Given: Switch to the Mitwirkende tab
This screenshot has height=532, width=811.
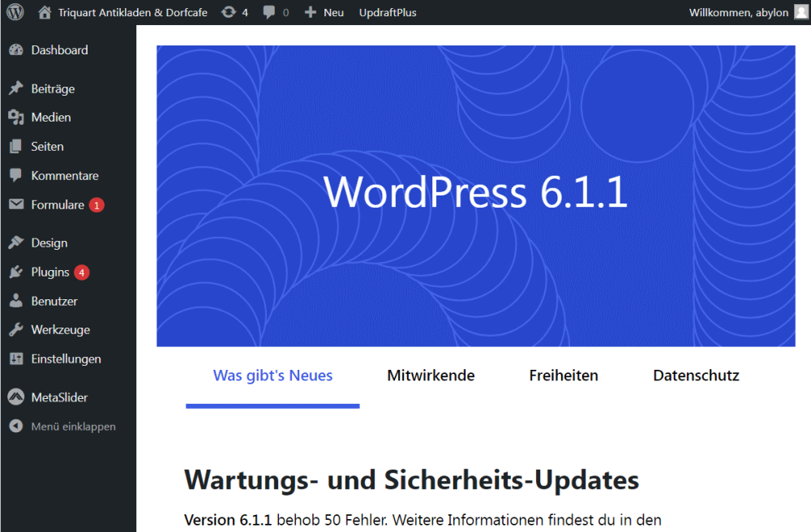Looking at the screenshot, I should click(x=431, y=375).
